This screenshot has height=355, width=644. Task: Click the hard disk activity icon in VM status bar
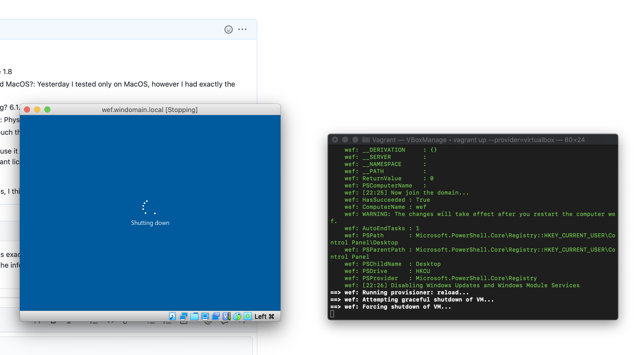(x=173, y=316)
